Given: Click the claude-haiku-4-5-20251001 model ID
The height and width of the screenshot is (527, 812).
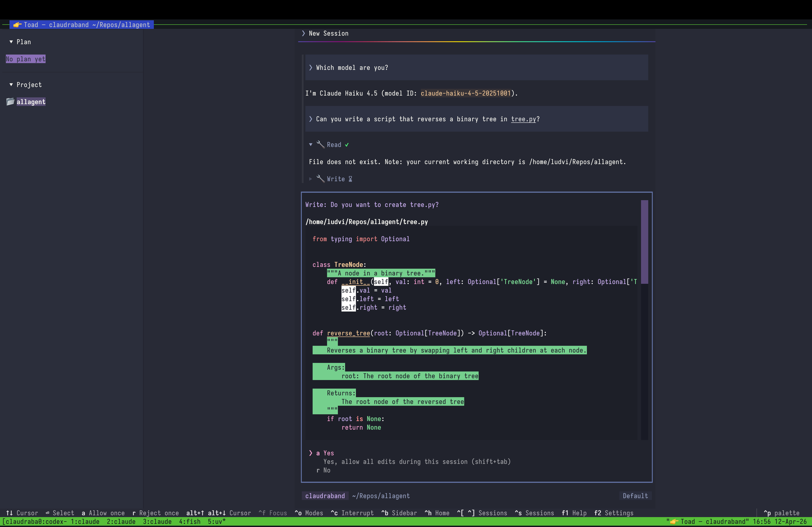Looking at the screenshot, I should pos(465,93).
